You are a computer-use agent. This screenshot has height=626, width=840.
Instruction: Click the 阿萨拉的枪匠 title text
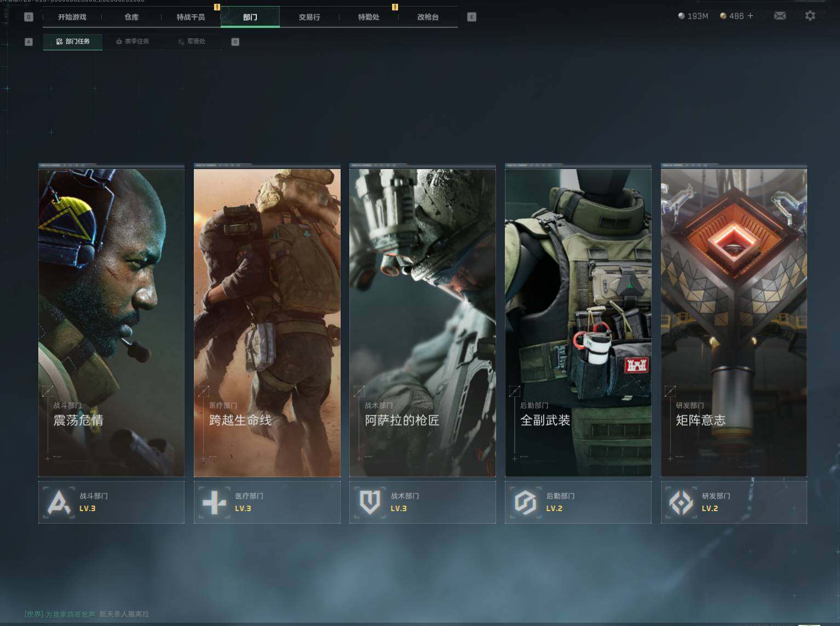(x=402, y=420)
